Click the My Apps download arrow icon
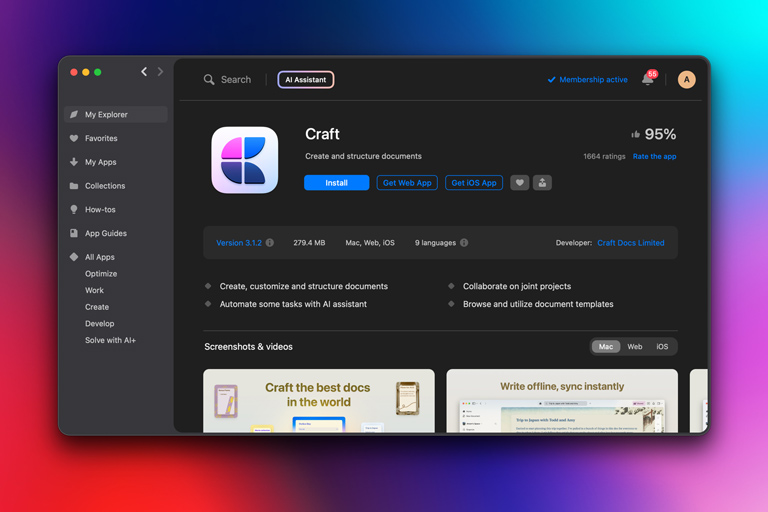768x512 pixels. [74, 162]
